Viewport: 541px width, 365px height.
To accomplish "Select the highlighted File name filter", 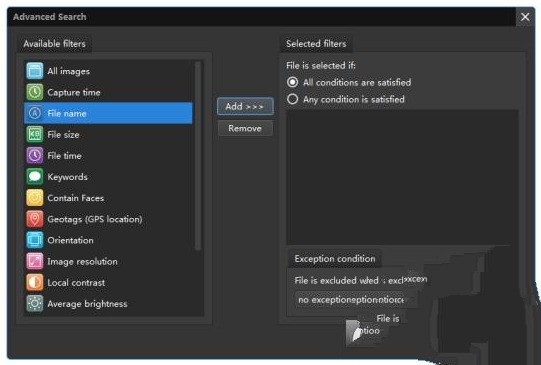I will click(108, 113).
